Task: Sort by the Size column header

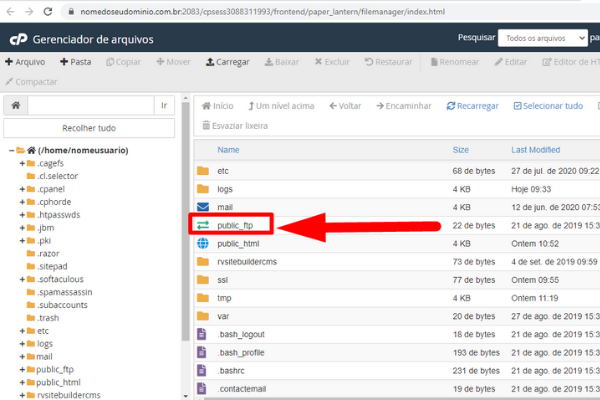Action: (461, 150)
